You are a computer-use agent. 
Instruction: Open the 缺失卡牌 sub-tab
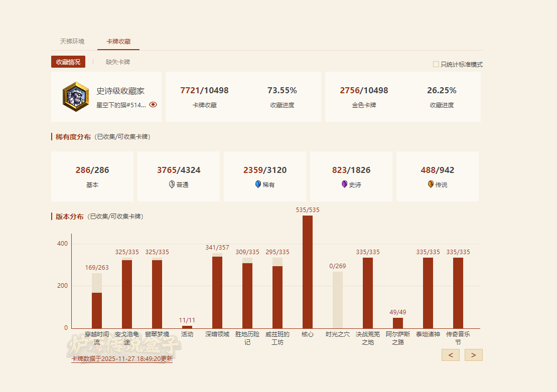pyautogui.click(x=118, y=62)
